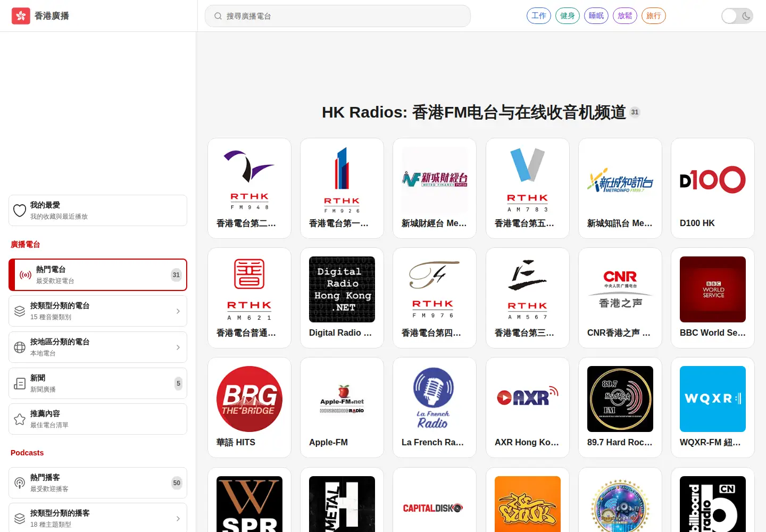
Task: Click the 香港電台第三台 station name
Action: [x=524, y=333]
